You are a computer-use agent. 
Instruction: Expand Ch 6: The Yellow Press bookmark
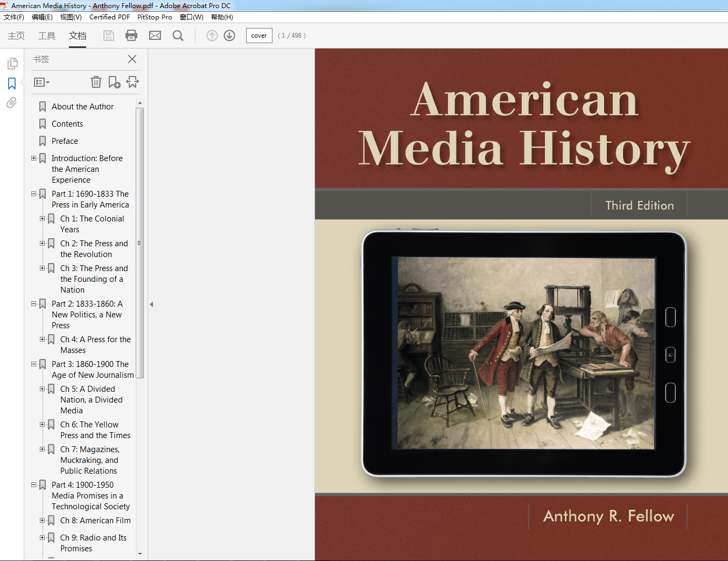tap(42, 425)
